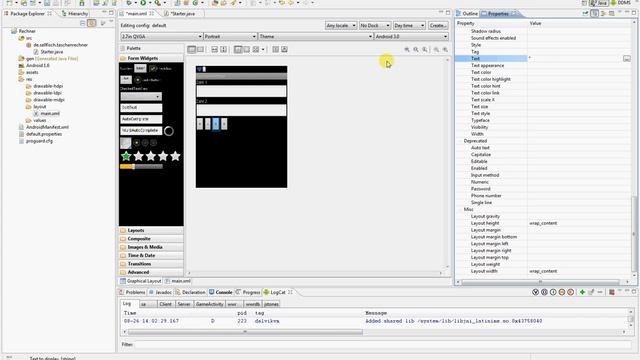The height and width of the screenshot is (360, 640).
Task: Click LogCat warning filter orange icon
Action: 562,292
